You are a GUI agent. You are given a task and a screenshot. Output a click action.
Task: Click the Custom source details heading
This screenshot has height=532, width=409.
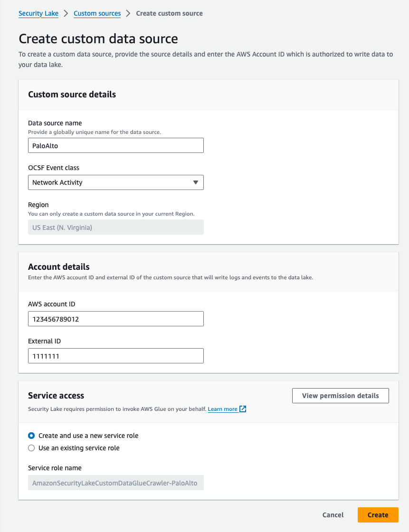[72, 95]
